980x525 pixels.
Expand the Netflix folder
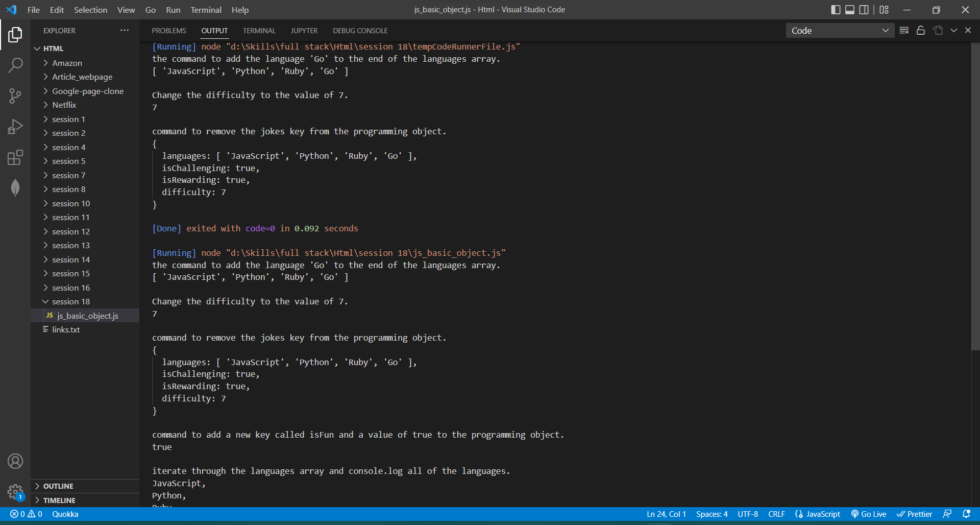pos(85,105)
